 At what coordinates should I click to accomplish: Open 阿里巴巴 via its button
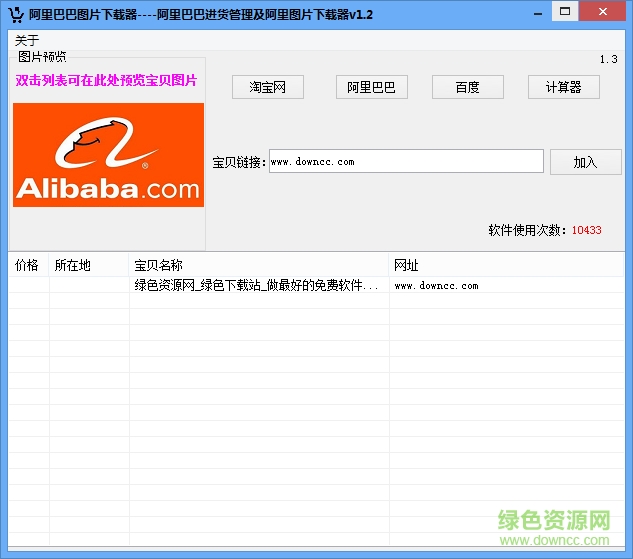coord(371,87)
